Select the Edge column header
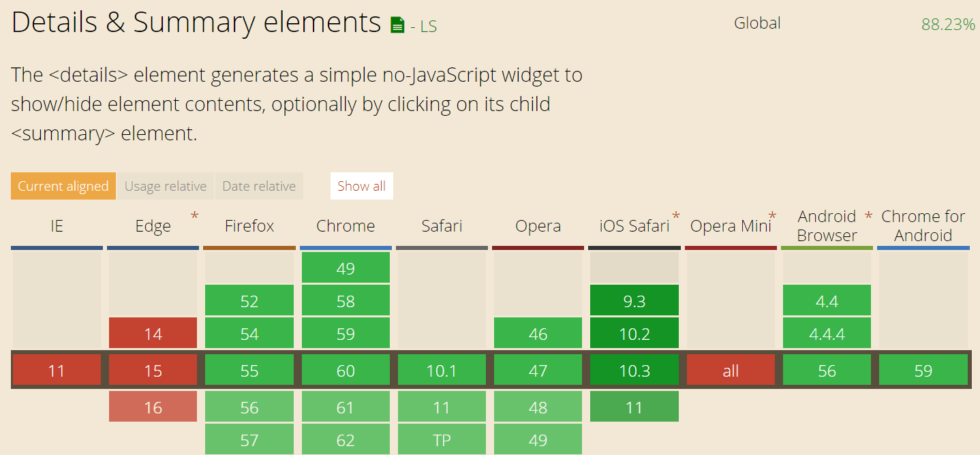This screenshot has width=980, height=455. [153, 226]
